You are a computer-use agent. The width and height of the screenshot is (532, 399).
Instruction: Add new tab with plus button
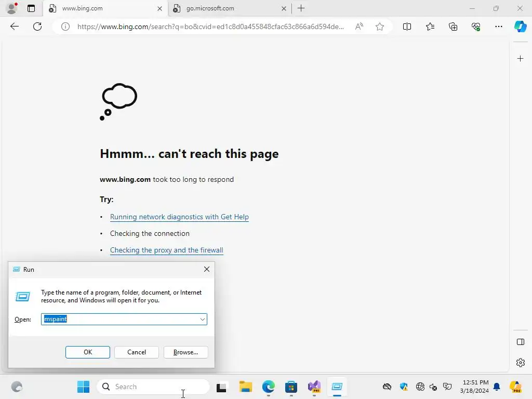click(x=301, y=8)
